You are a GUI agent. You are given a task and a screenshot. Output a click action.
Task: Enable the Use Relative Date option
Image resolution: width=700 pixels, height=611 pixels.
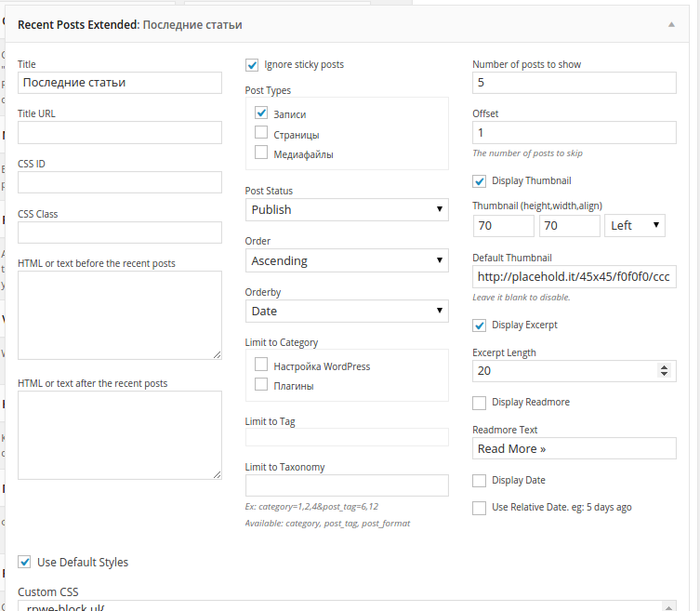[x=480, y=508]
